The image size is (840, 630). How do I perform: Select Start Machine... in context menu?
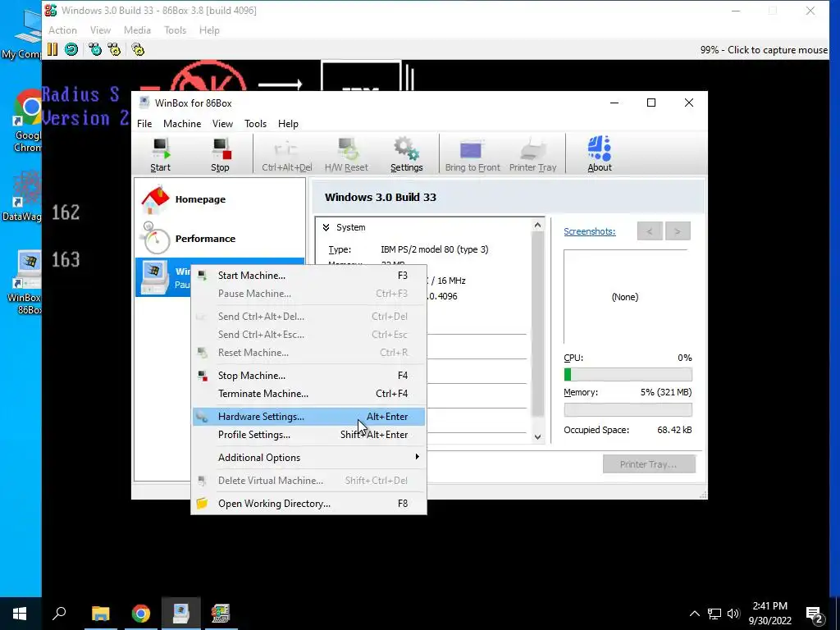tap(309, 276)
